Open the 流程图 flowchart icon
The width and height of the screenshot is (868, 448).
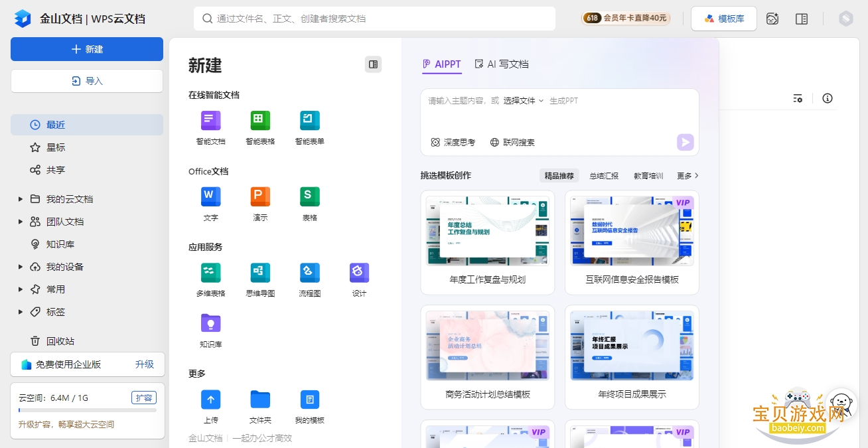(x=310, y=273)
